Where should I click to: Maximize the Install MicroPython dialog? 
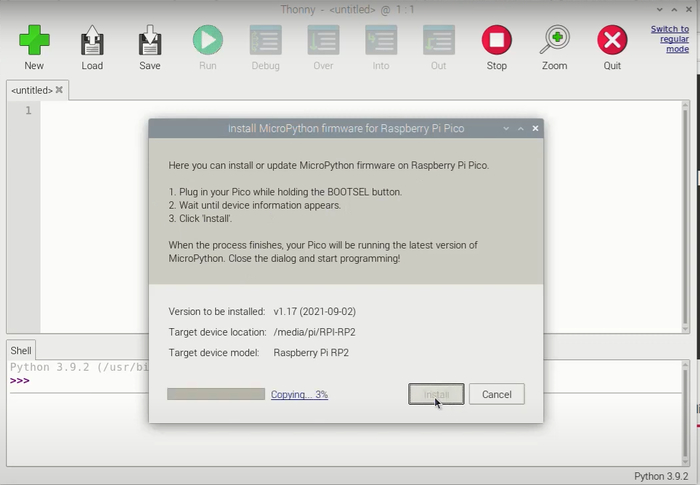[521, 129]
